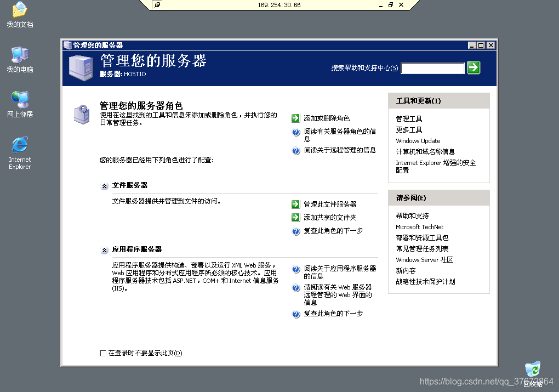Restore down the remote desktop connection bar

point(391,4)
